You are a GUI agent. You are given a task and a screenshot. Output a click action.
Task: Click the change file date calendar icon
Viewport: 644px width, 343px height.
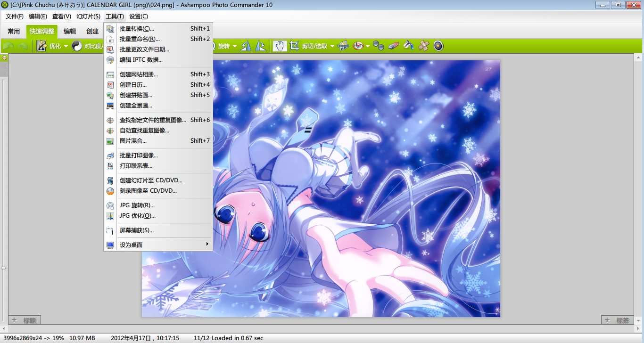tap(110, 49)
